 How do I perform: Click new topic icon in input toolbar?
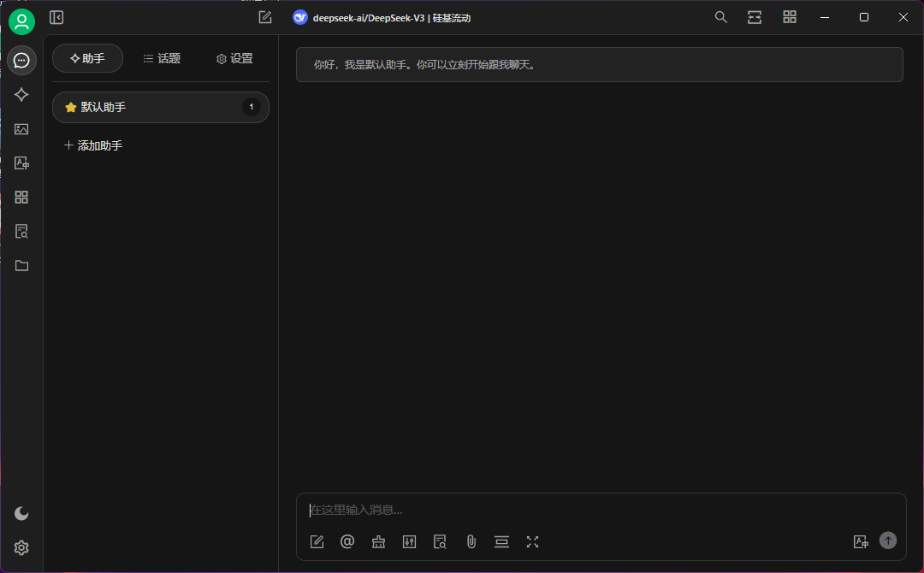pyautogui.click(x=317, y=542)
